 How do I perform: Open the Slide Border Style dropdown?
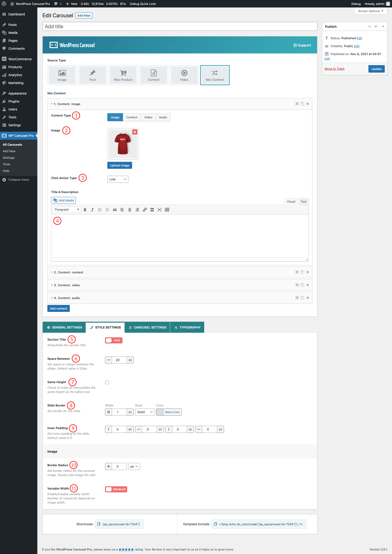(x=145, y=412)
